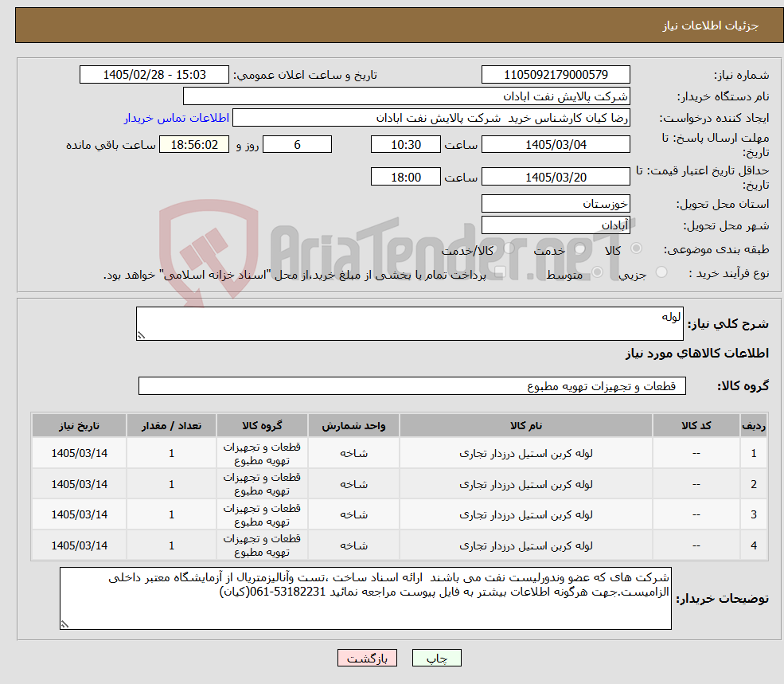Click the requester field رضا کیان

click(x=431, y=118)
